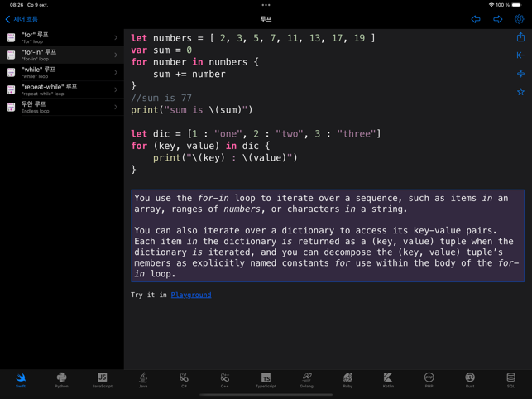Viewport: 532px width, 399px height.
Task: Open the settings gear
Action: [x=519, y=19]
